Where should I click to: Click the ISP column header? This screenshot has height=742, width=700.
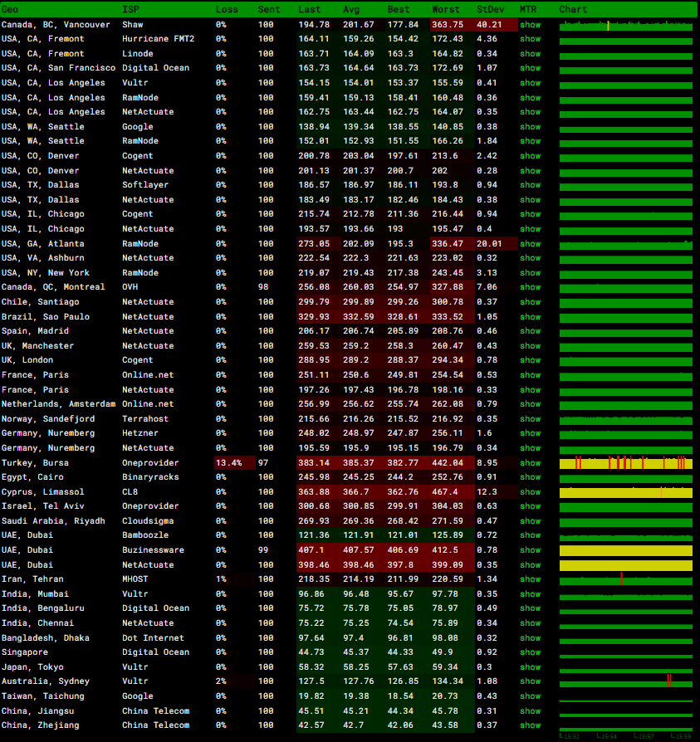(x=130, y=9)
